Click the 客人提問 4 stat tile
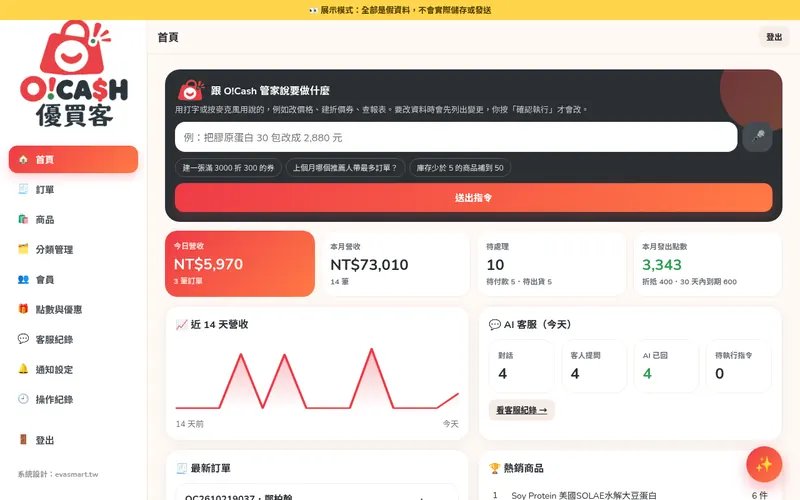 [594, 366]
